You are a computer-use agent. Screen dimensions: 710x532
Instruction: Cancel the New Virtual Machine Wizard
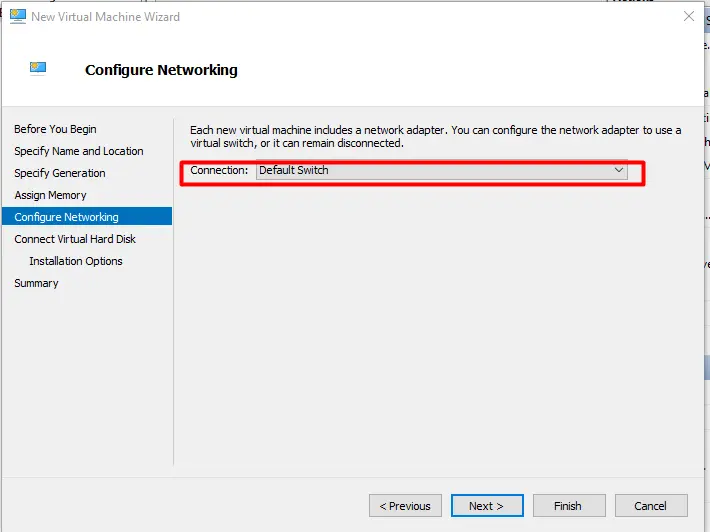click(x=651, y=506)
